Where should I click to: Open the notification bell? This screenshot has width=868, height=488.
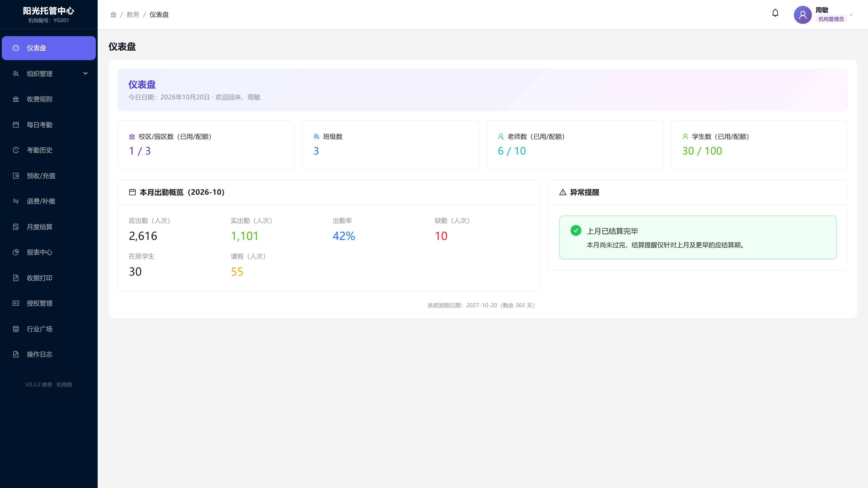tap(775, 13)
